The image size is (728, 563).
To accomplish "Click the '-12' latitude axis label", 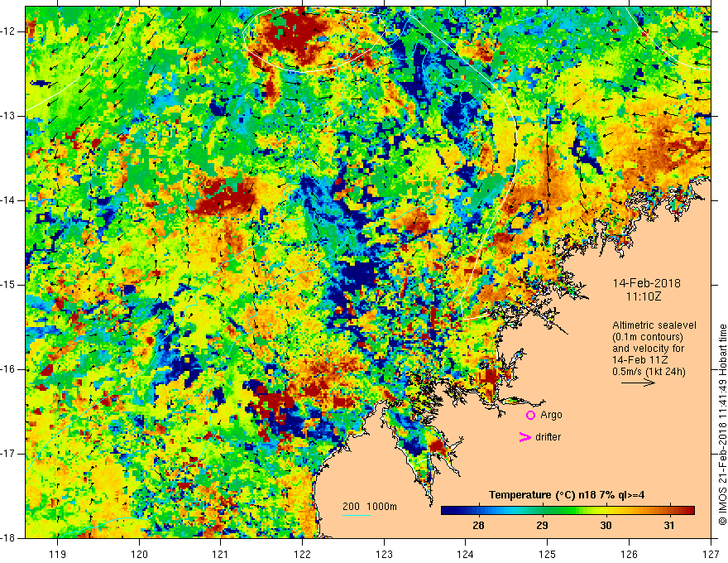I will [x=8, y=31].
